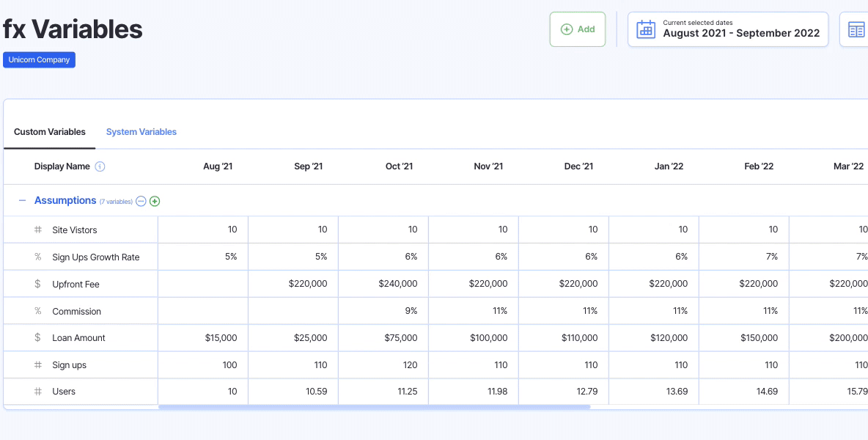This screenshot has height=440, width=868.
Task: Click the horizontal scrollbar under the table
Action: (374, 407)
